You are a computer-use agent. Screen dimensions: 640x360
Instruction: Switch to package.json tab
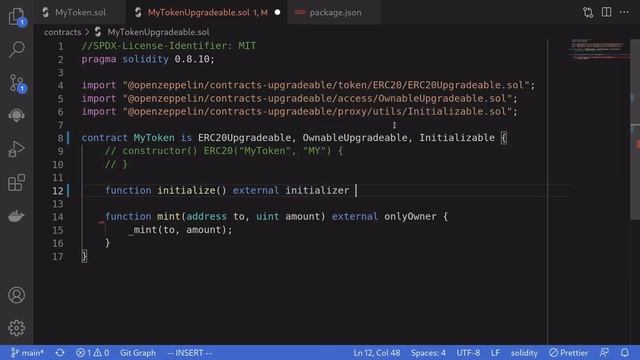(x=335, y=12)
